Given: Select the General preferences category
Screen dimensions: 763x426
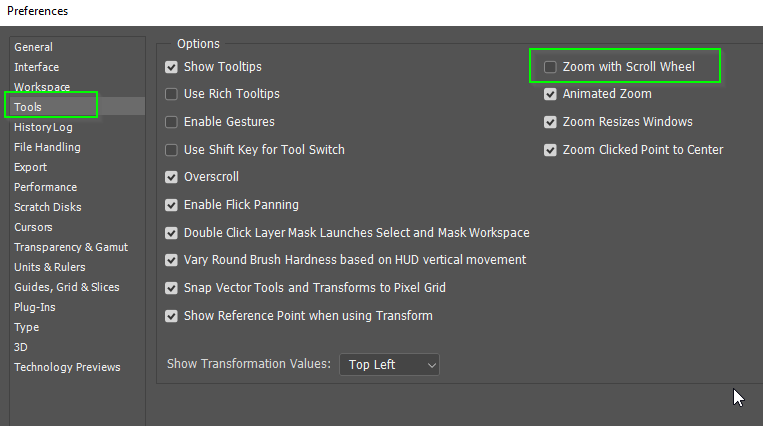Looking at the screenshot, I should pos(33,47).
